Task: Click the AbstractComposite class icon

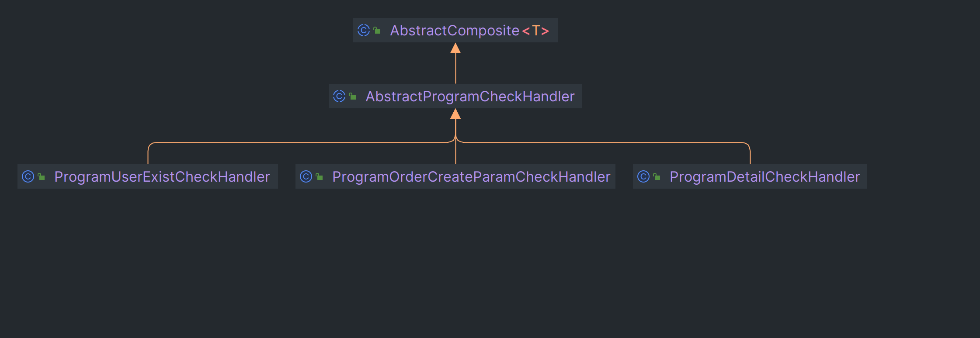Action: click(364, 30)
